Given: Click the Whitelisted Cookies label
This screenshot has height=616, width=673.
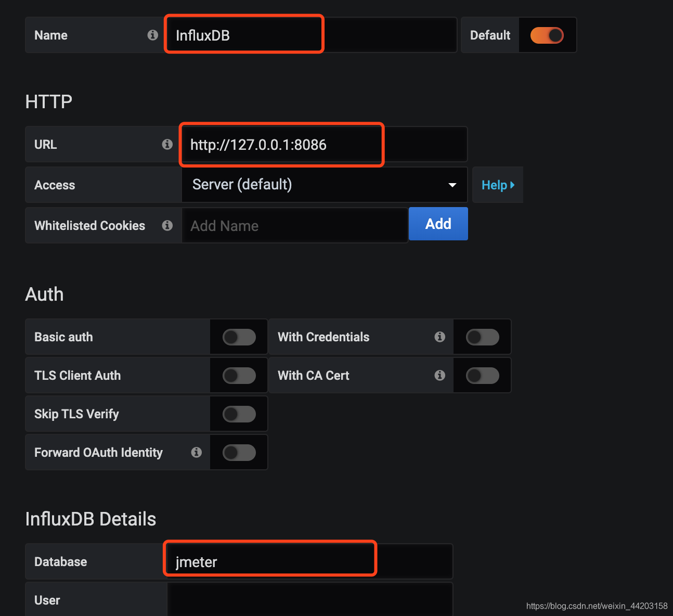Looking at the screenshot, I should pyautogui.click(x=89, y=225).
